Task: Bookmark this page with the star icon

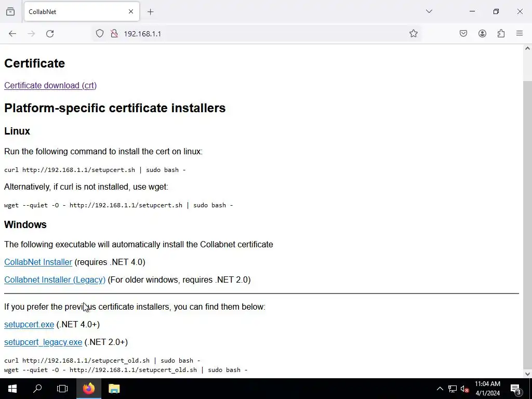Action: point(413,34)
